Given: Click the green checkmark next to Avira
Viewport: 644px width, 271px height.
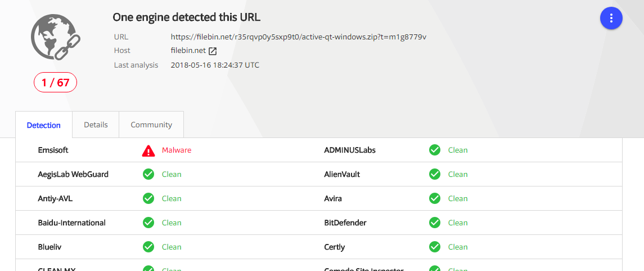Looking at the screenshot, I should click(435, 199).
